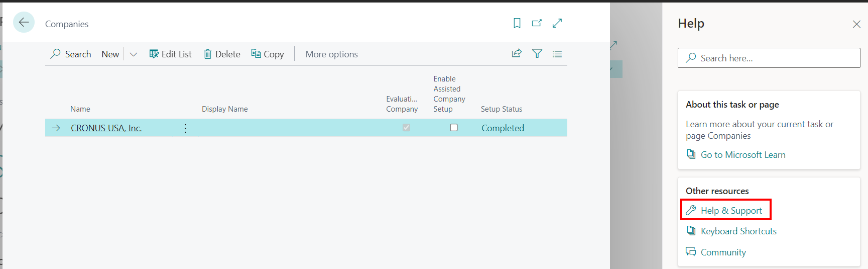Screen dimensions: 868x269
Task: Click Setup Status column header
Action: [x=502, y=109]
